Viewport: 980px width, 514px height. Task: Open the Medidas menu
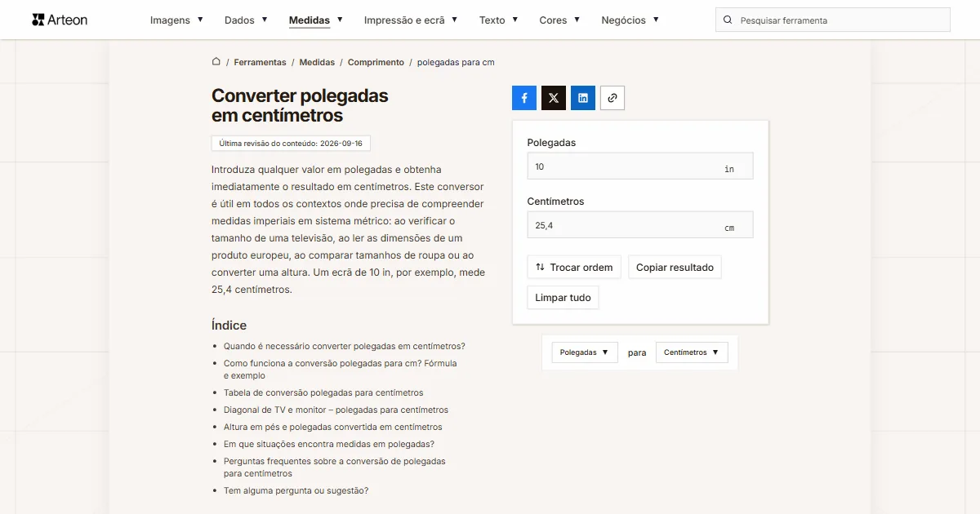[316, 20]
